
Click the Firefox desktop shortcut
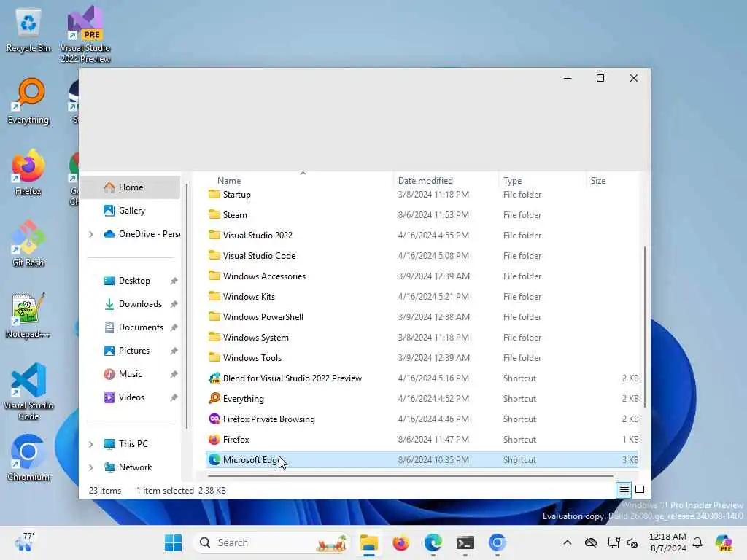click(x=28, y=172)
